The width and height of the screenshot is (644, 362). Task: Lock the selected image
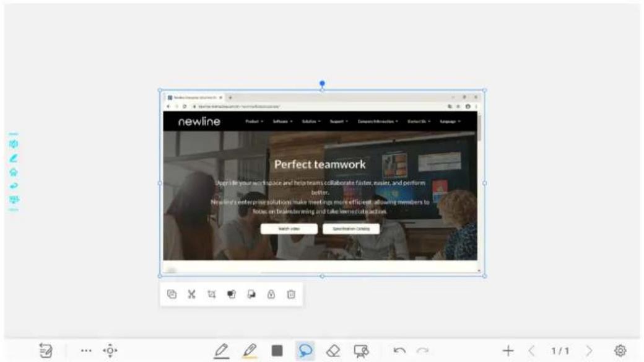click(x=271, y=294)
